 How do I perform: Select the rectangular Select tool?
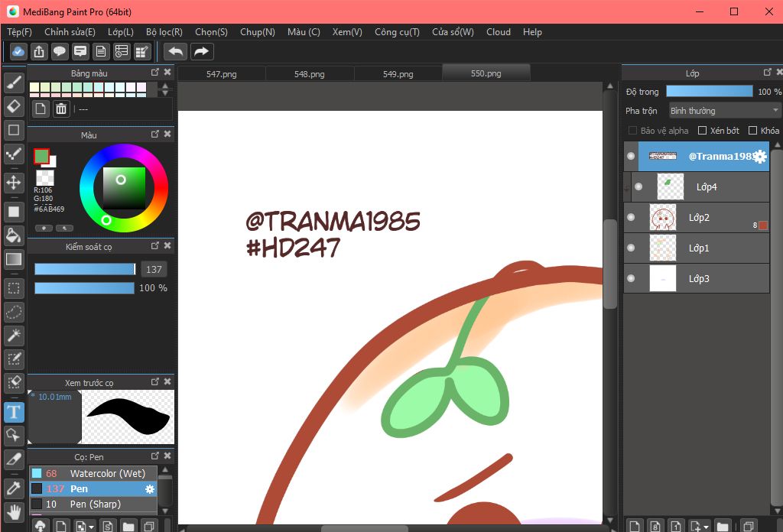tap(14, 288)
